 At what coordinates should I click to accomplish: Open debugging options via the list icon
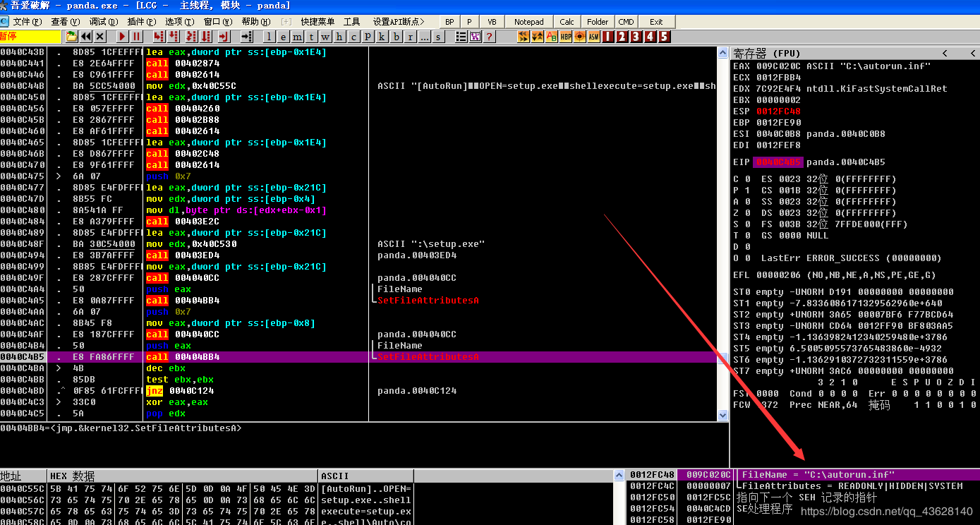click(x=461, y=37)
